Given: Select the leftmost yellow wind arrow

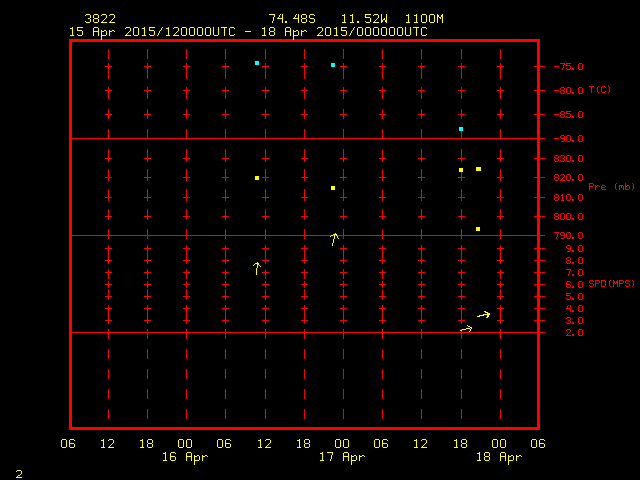Looking at the screenshot, I should coord(257,267).
